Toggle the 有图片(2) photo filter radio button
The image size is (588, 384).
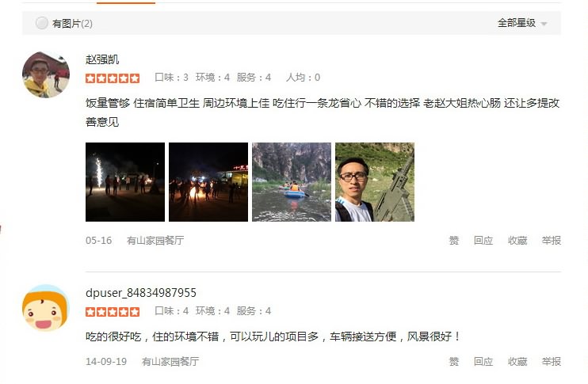coord(42,23)
